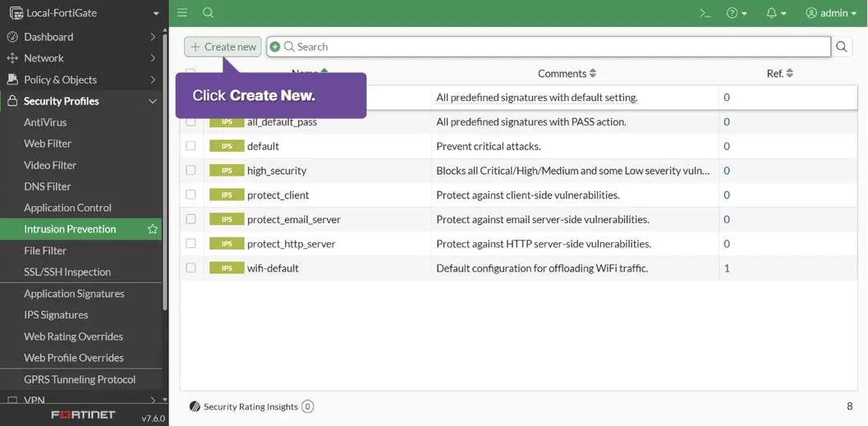Click the Dashboard gauge icon
The width and height of the screenshot is (868, 426).
click(12, 37)
